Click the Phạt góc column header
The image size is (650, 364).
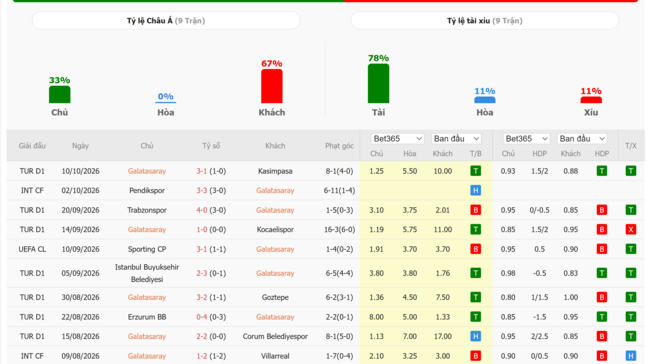tap(339, 146)
